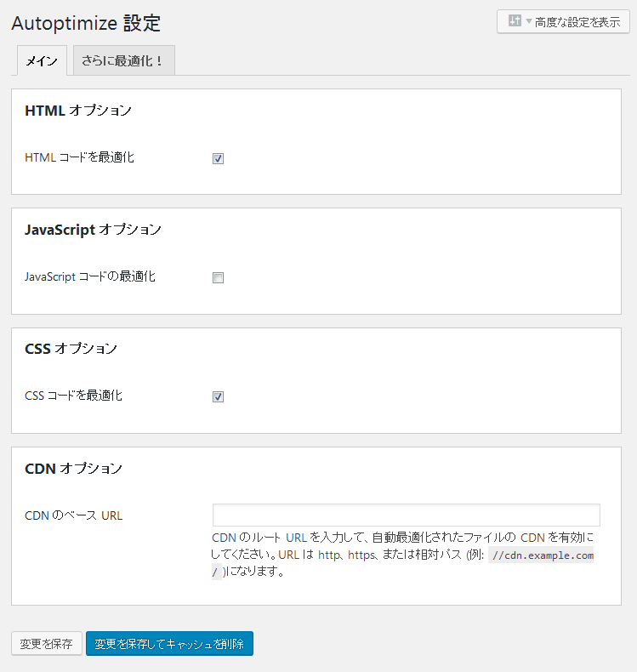
Task: Click the 変更を保存 button
Action: (x=46, y=644)
